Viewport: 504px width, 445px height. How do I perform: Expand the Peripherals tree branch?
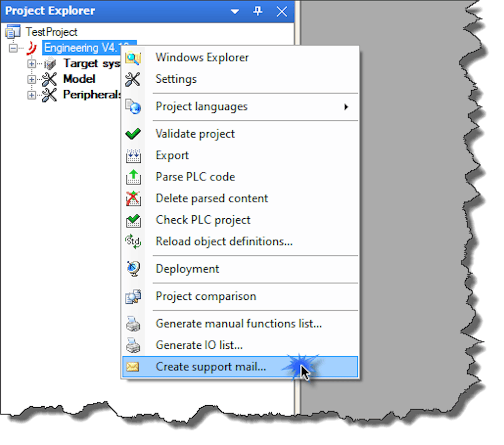[x=31, y=95]
